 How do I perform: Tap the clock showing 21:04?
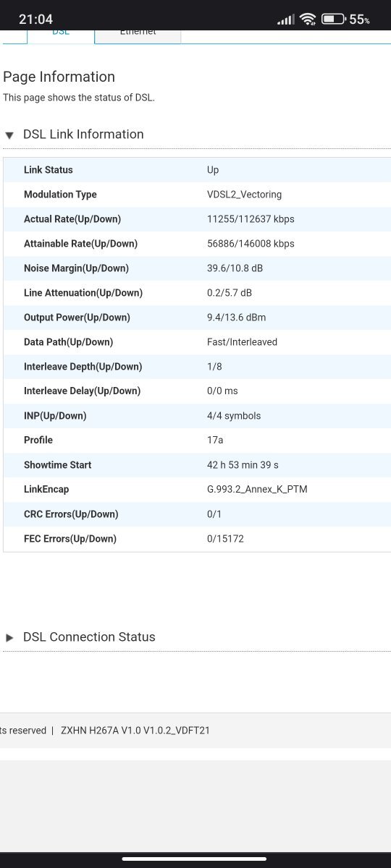35,20
